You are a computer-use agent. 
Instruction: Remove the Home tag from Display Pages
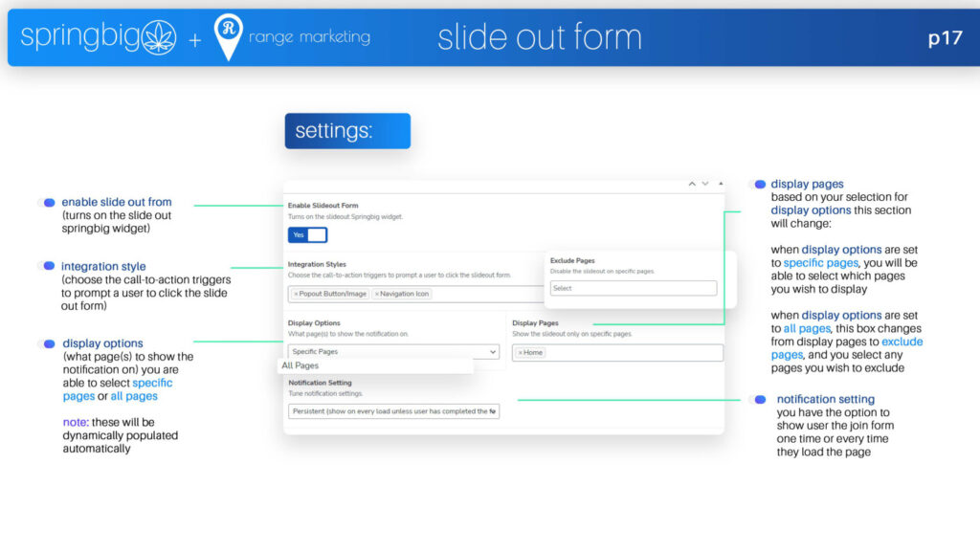520,353
